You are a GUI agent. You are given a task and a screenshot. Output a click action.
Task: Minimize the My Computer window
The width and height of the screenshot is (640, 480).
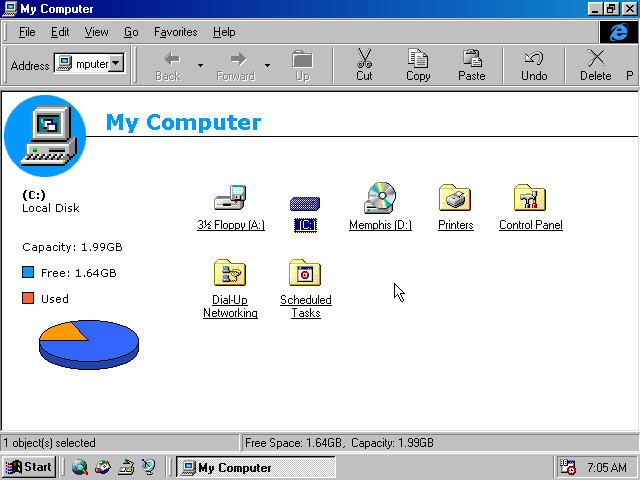coord(596,9)
